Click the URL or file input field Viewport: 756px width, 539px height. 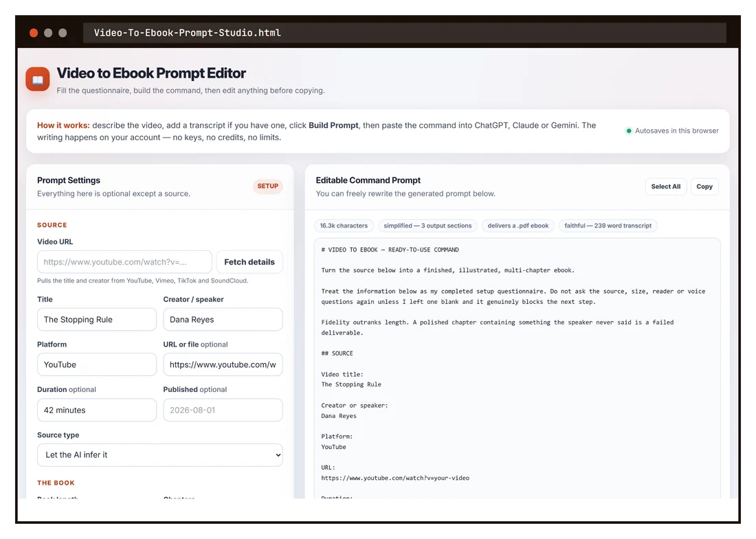[x=223, y=364]
